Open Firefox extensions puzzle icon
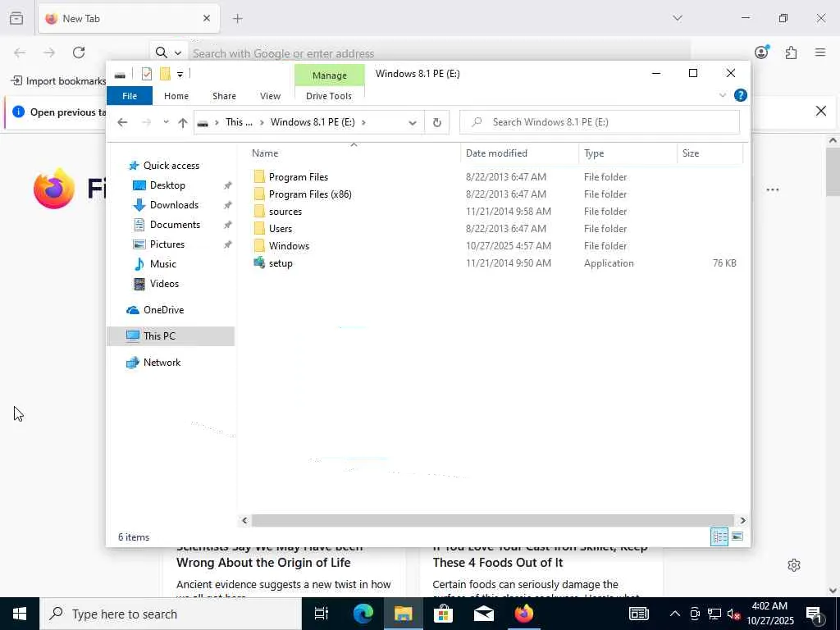 click(x=791, y=52)
